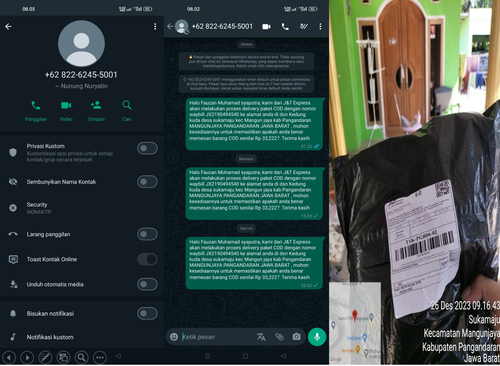Open the more options ellipsis in bottom toolbar
The height and width of the screenshot is (366, 500).
click(x=100, y=358)
